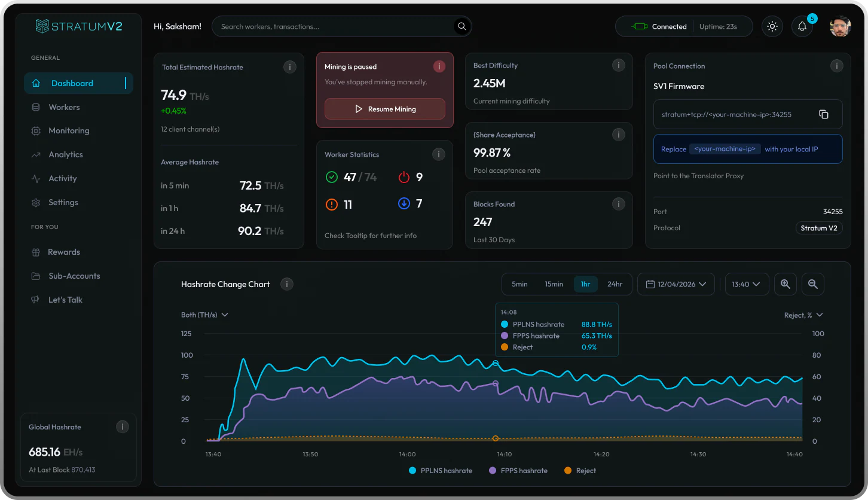The image size is (868, 500).
Task: Zoom out on hashrate chart
Action: (x=813, y=284)
